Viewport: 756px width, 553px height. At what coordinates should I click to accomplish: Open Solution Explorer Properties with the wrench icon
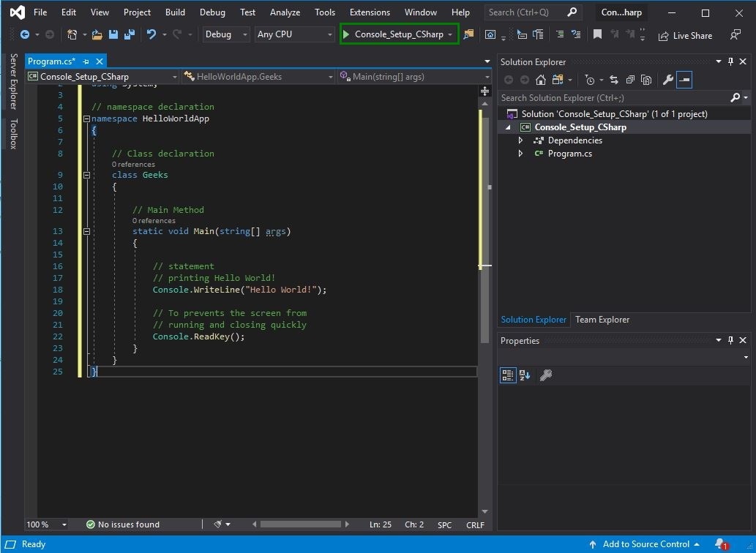(667, 80)
